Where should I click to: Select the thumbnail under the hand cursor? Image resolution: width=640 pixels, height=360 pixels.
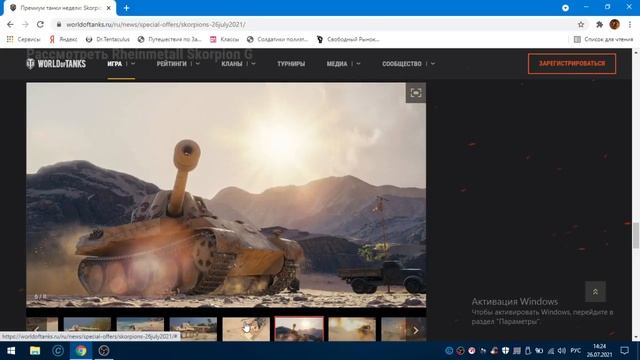(x=246, y=329)
